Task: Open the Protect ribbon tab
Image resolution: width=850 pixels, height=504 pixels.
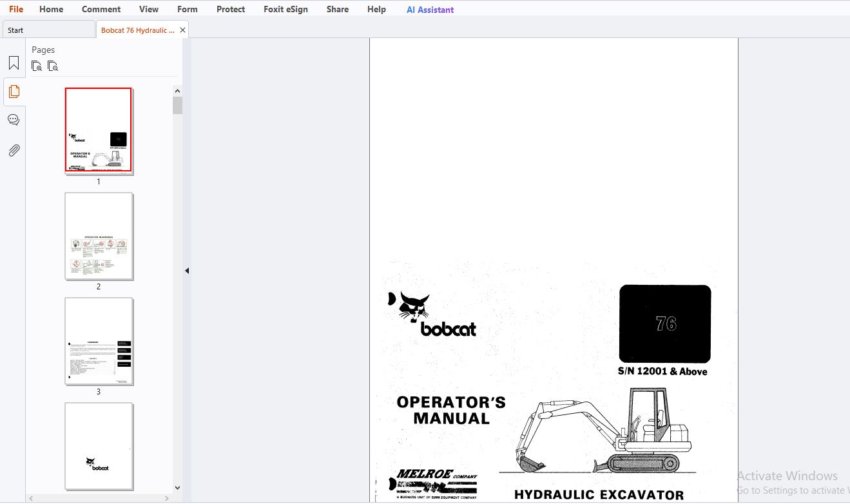Action: click(231, 9)
